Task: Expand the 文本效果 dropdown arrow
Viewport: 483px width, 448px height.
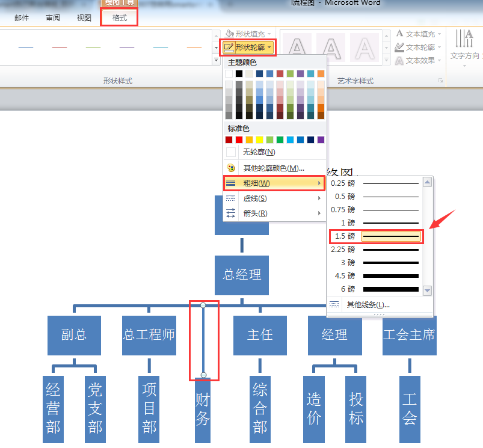Action: [439, 60]
